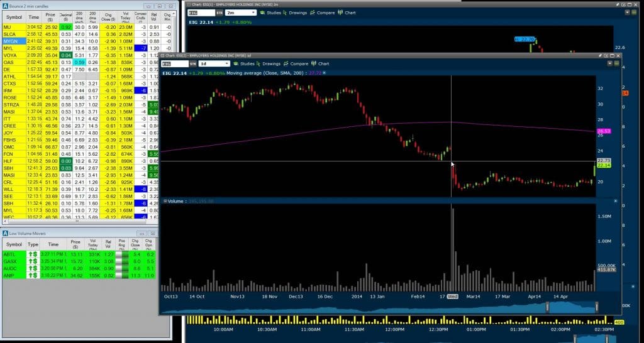644x343 pixels.
Task: Click the up-dollar Type icon for ABTL
Action: [33, 254]
